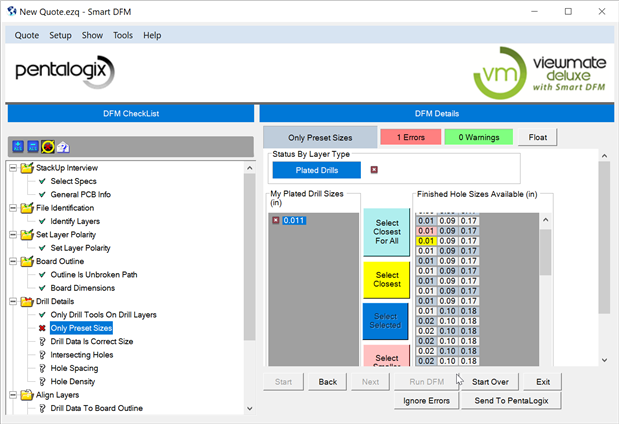Click the File Identification folder icon
This screenshot has height=424, width=619.
tap(26, 208)
